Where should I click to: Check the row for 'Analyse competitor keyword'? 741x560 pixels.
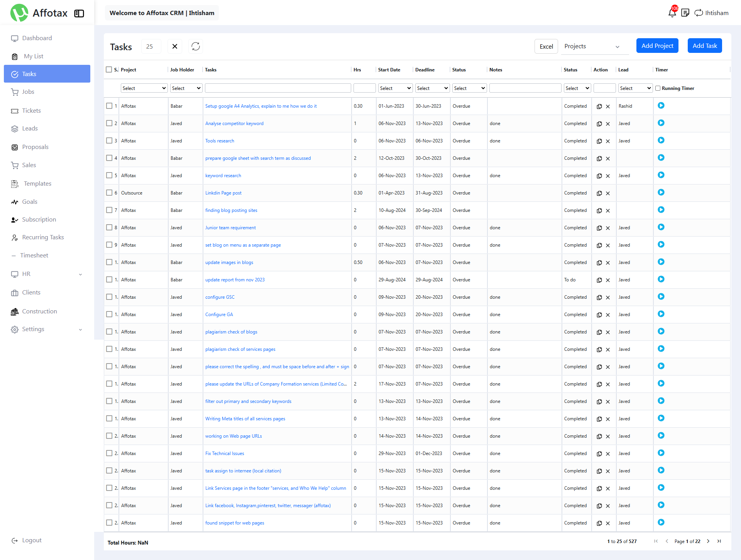(109, 123)
